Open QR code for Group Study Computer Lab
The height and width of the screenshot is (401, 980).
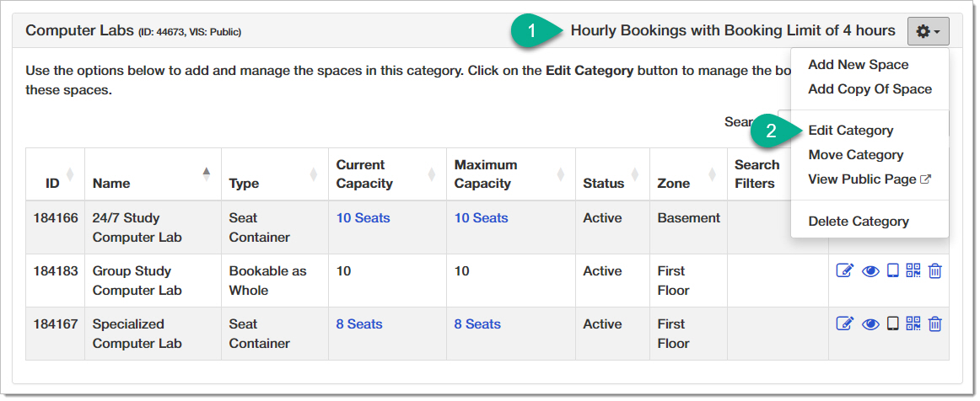pos(913,271)
